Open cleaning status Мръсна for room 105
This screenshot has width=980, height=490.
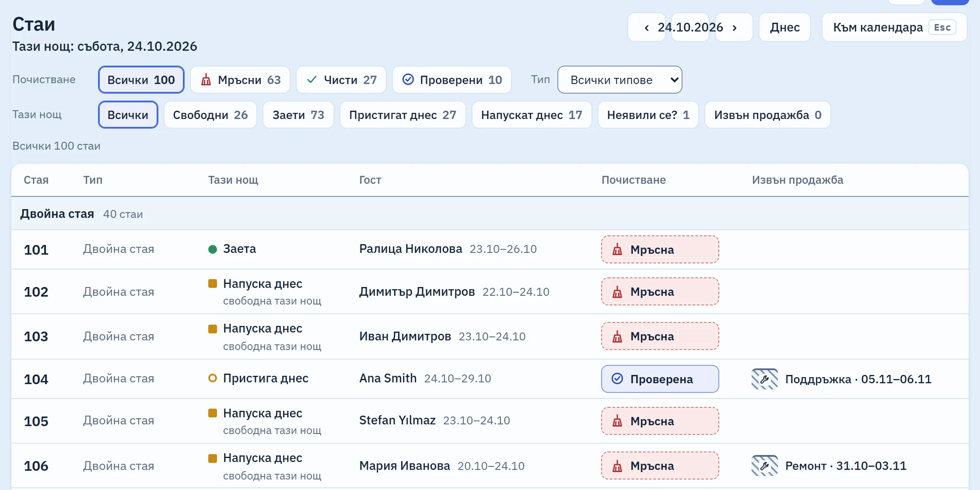click(660, 421)
